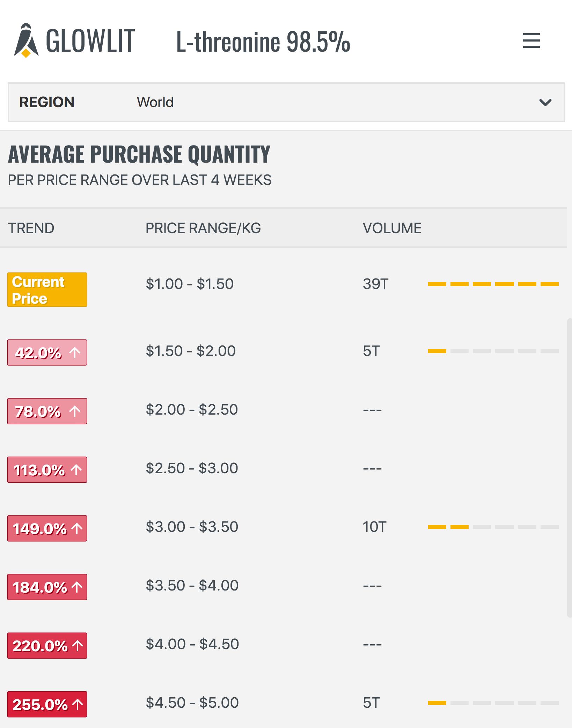
Task: Click the 78.0% up trend badge
Action: click(x=47, y=411)
